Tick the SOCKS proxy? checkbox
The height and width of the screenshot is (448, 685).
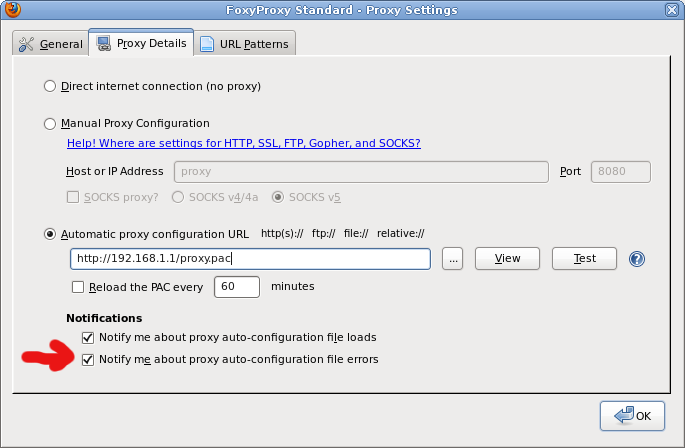pos(73,197)
